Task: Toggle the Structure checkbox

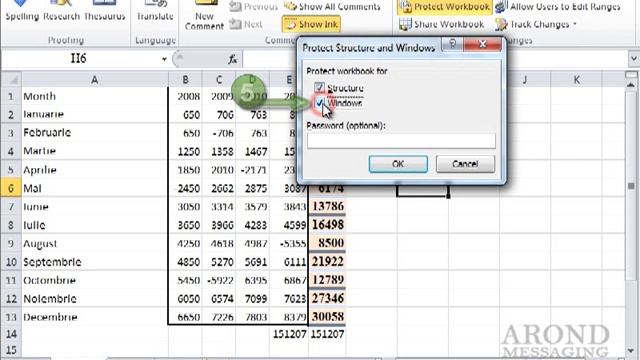Action: tap(319, 87)
